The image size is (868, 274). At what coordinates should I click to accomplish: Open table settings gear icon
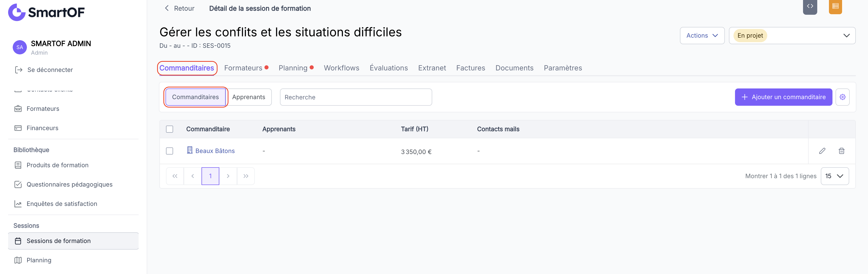click(842, 97)
